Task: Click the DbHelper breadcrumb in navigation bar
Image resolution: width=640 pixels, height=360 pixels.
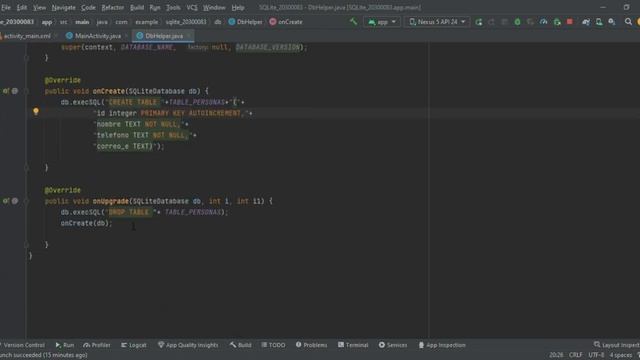Action: tap(245, 22)
